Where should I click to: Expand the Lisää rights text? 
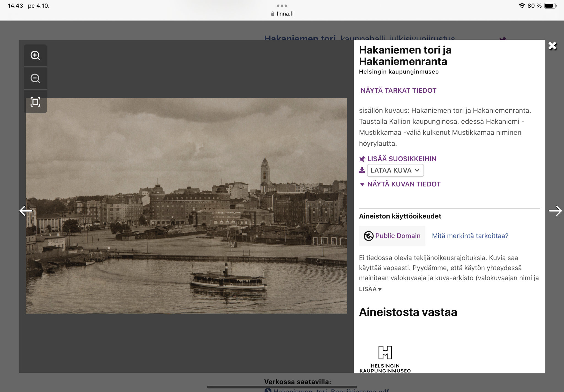point(370,289)
